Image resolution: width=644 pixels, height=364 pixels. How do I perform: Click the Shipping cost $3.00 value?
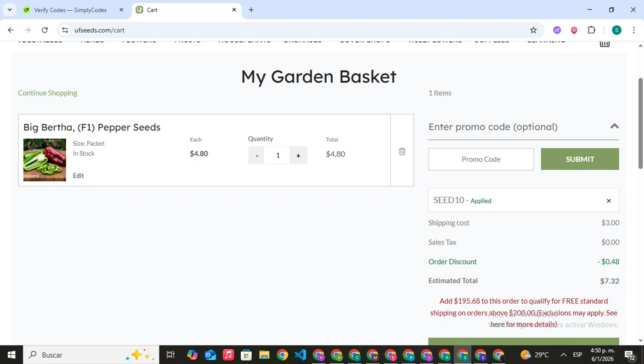click(610, 223)
